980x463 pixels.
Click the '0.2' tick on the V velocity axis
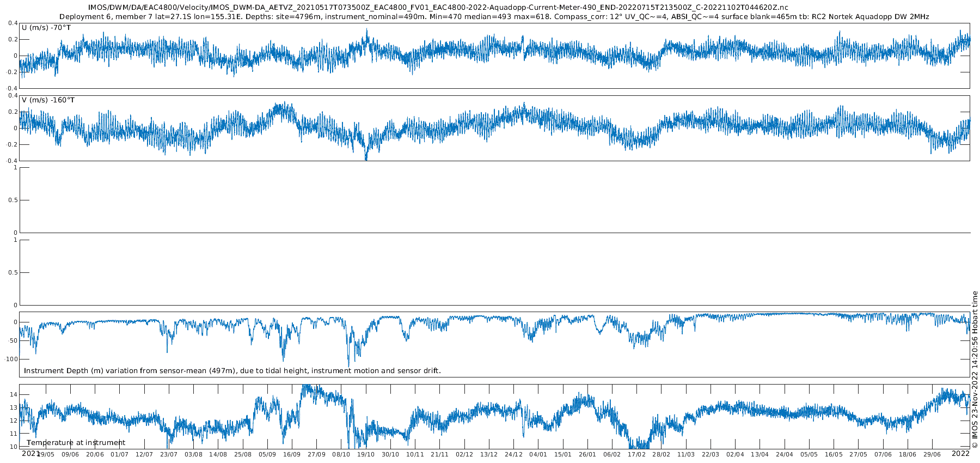(13, 112)
